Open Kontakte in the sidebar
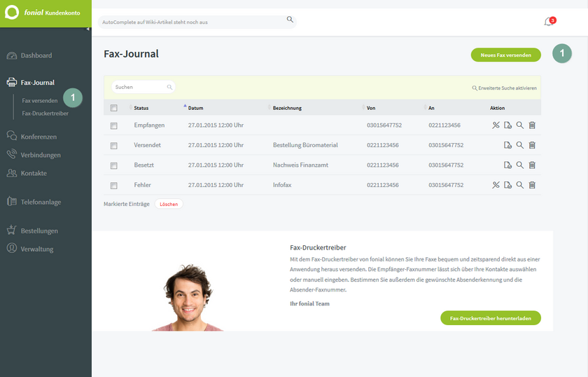588x377 pixels. pos(34,173)
